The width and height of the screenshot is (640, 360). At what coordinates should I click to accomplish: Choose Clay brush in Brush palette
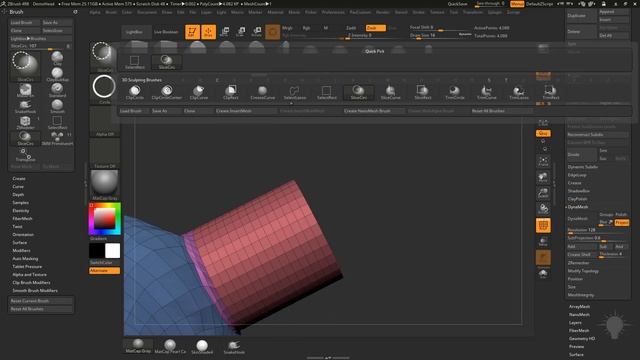click(57, 58)
